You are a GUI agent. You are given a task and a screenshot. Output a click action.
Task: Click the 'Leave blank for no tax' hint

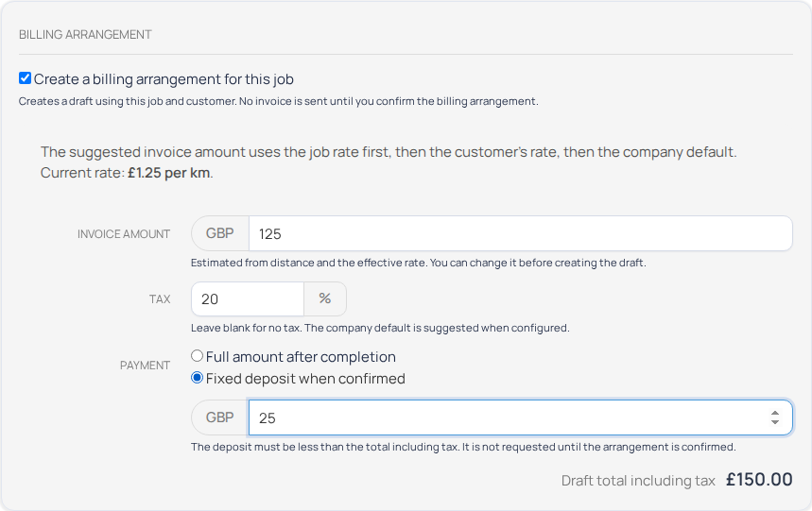[380, 328]
